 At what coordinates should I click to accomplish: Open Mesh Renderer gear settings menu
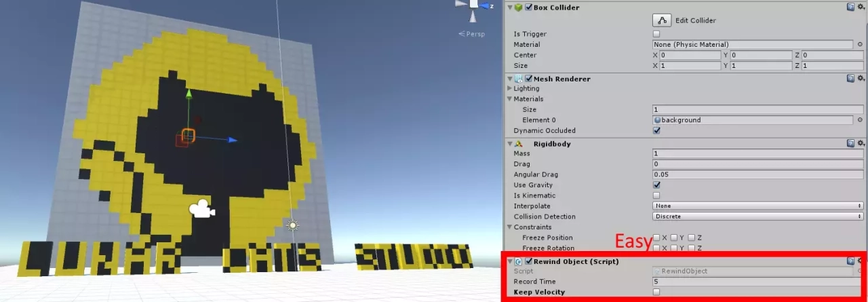(x=861, y=79)
